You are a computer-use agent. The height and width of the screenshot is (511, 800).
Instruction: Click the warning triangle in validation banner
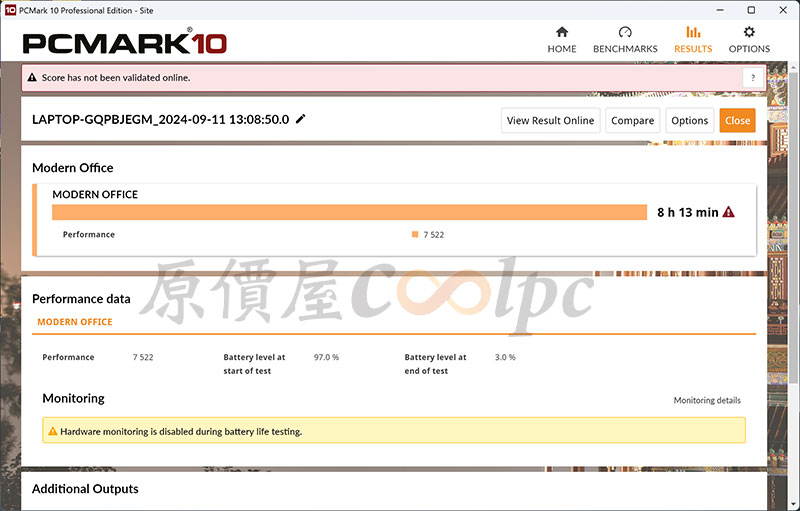[32, 78]
